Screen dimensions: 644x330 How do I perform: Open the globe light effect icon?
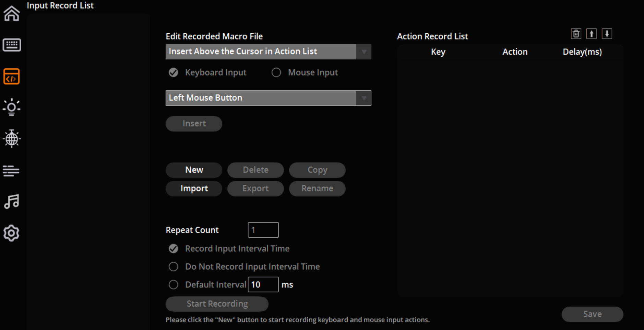[12, 139]
